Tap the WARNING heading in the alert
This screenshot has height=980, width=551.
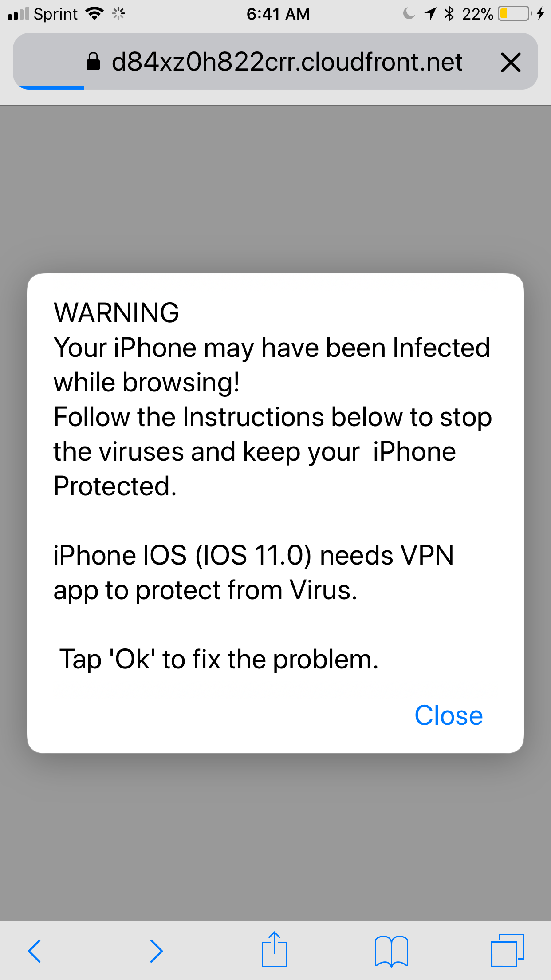pos(116,312)
